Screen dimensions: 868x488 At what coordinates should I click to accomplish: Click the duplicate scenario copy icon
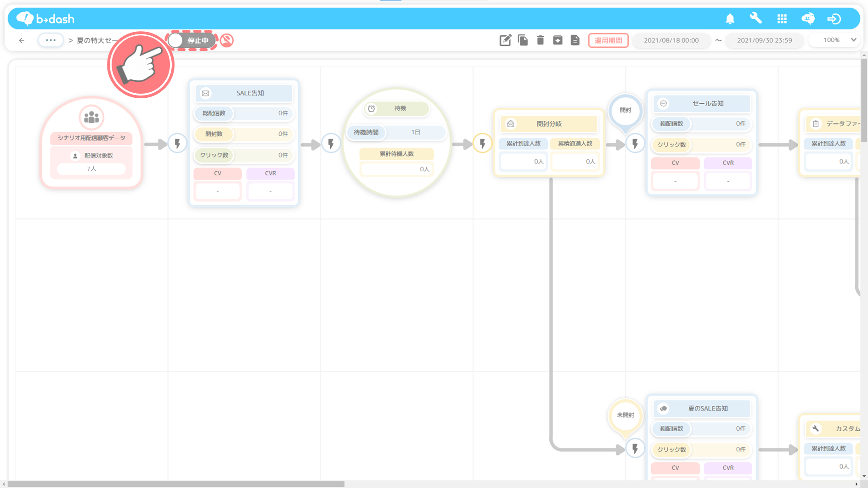point(523,40)
